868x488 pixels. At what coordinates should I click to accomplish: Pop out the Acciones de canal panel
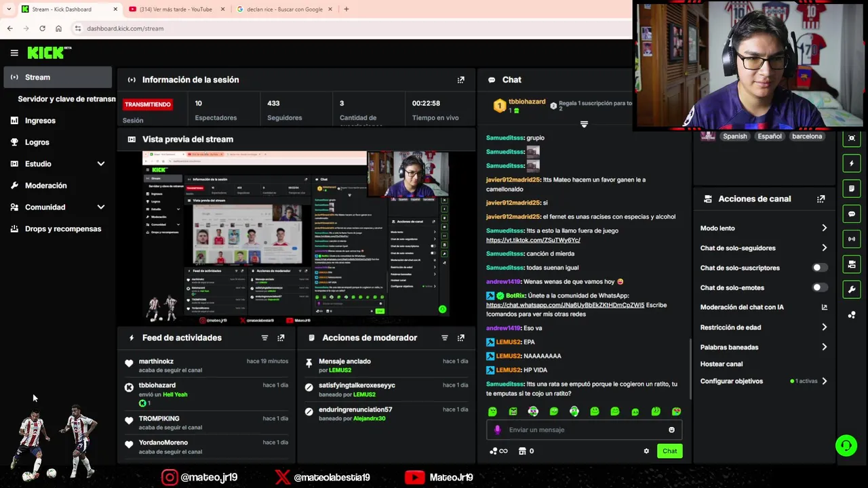[821, 199]
